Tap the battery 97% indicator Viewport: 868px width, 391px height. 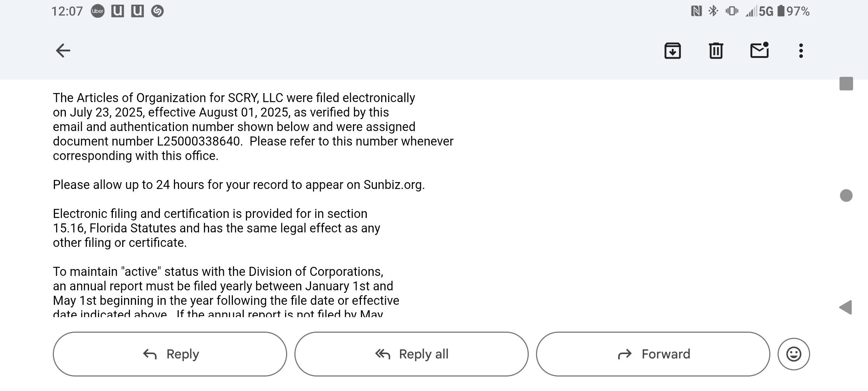tap(793, 11)
